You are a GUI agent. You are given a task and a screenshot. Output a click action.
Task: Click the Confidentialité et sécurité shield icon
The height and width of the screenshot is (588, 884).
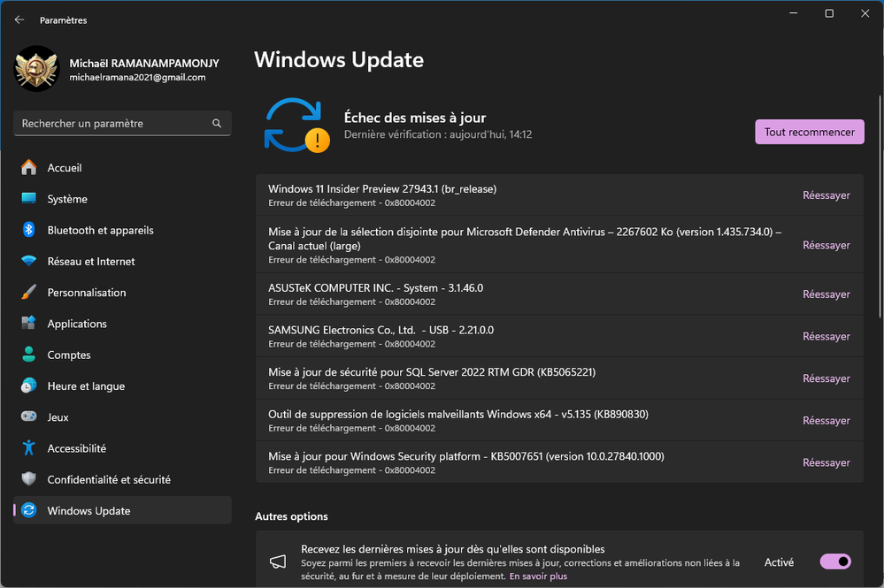(28, 479)
